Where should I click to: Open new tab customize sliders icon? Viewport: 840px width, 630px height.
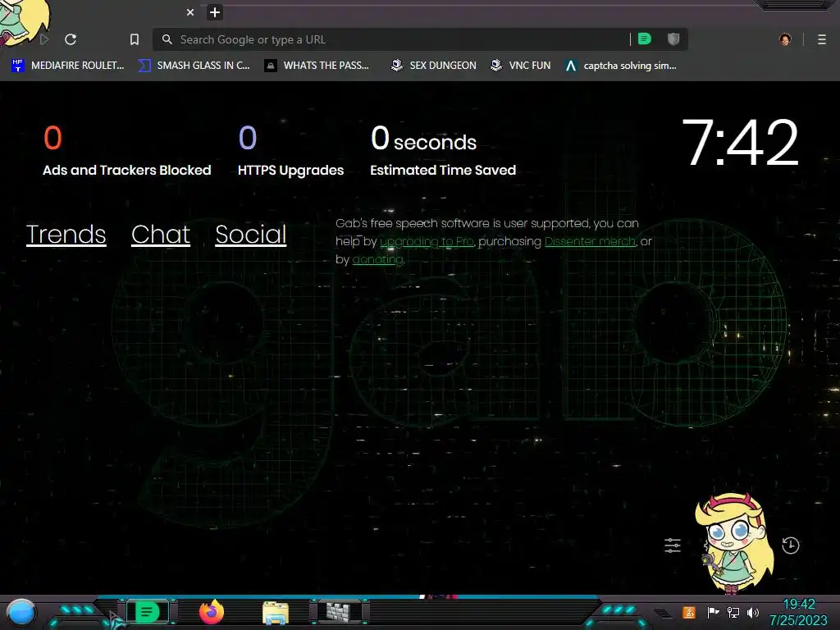pyautogui.click(x=673, y=546)
